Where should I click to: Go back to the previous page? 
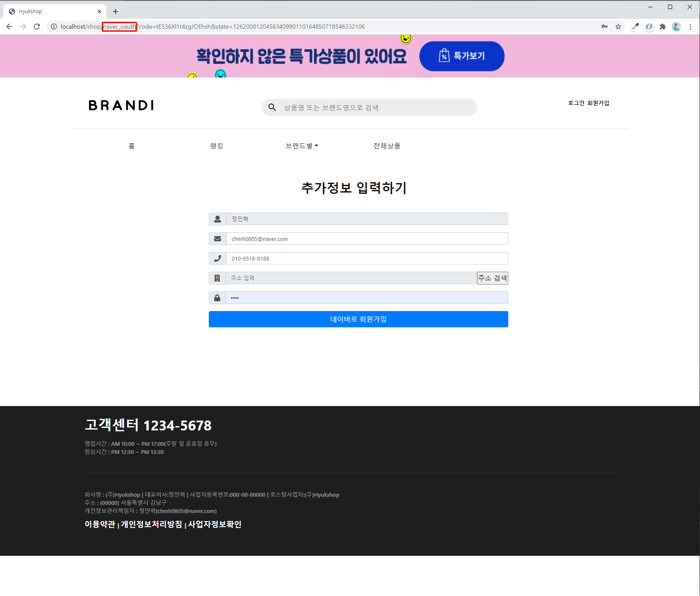[x=9, y=27]
